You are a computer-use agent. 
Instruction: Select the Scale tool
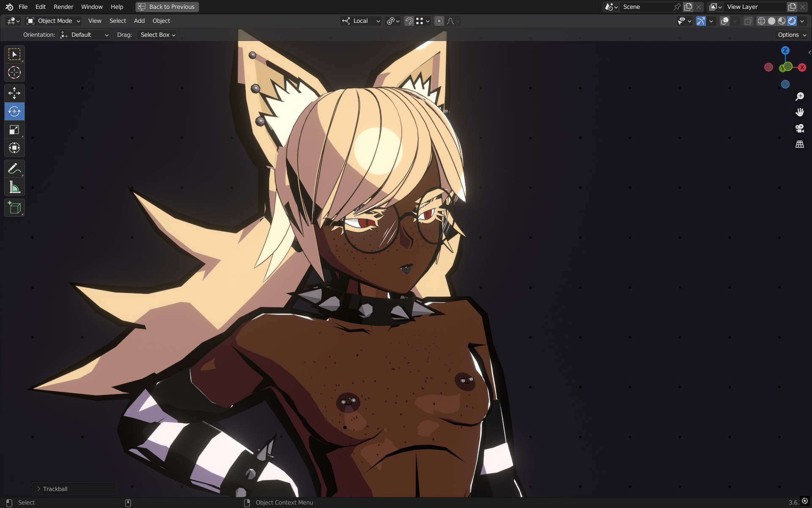click(14, 130)
